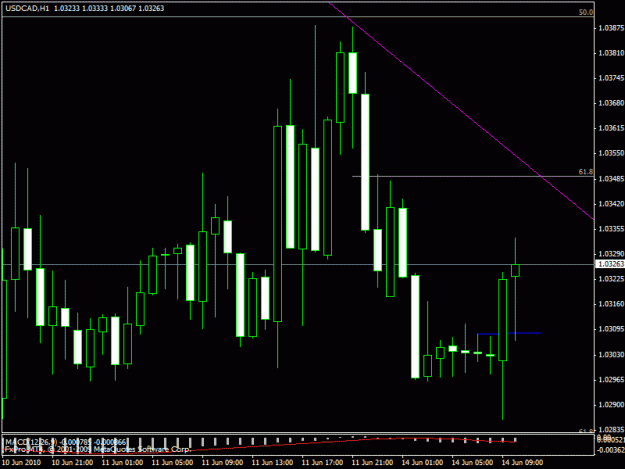Select the gray 61.8 Fibonacci horizontal line

point(473,177)
